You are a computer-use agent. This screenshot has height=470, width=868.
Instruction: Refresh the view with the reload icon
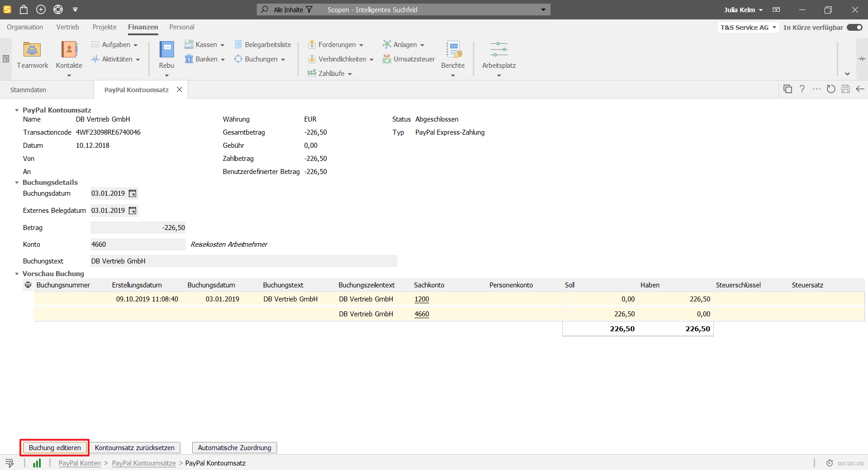[x=831, y=89]
